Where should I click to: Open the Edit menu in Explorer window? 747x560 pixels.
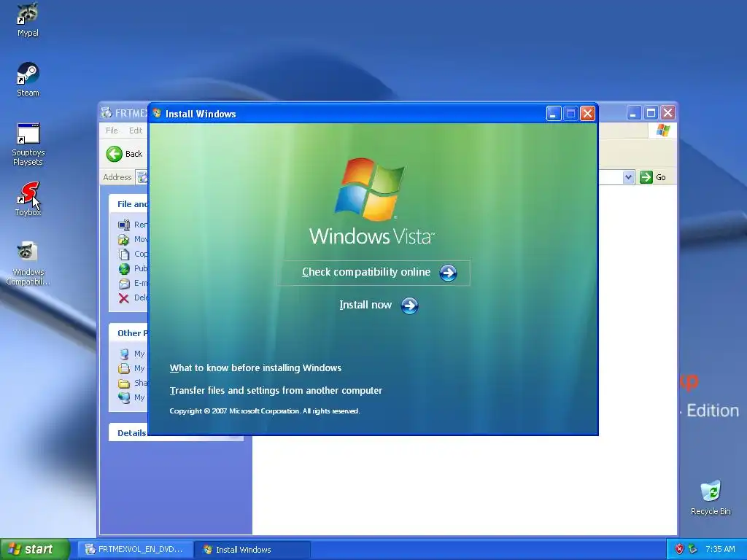click(135, 131)
